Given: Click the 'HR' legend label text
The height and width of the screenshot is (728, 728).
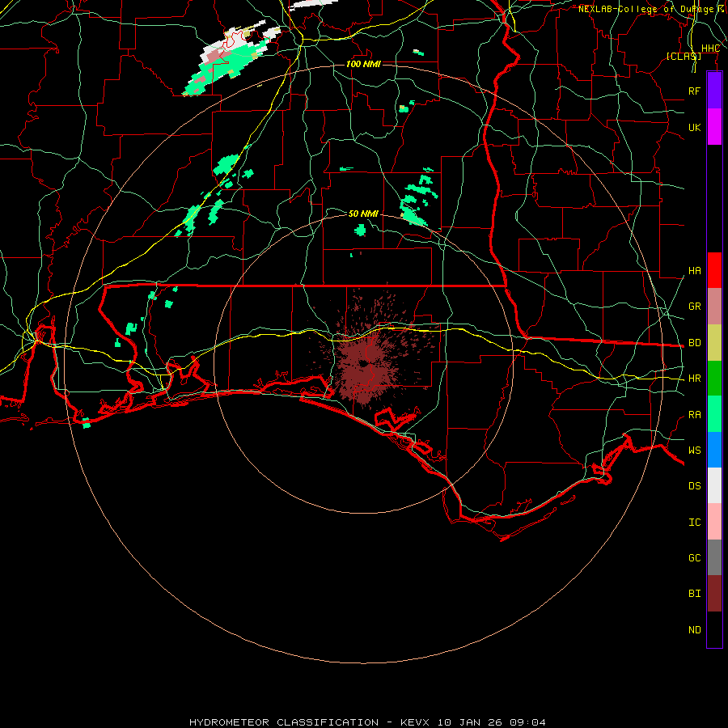Looking at the screenshot, I should pyautogui.click(x=694, y=379).
